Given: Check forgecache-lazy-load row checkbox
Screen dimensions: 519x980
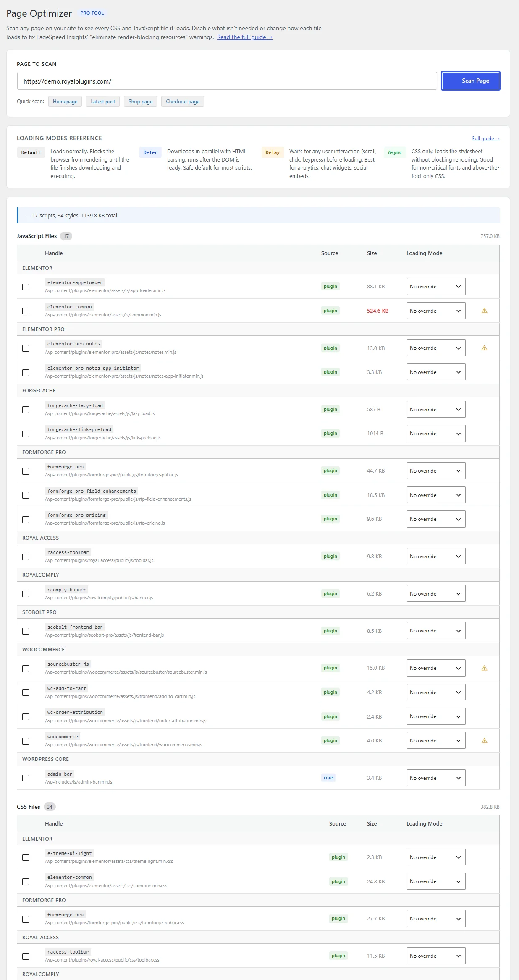Looking at the screenshot, I should (x=26, y=410).
